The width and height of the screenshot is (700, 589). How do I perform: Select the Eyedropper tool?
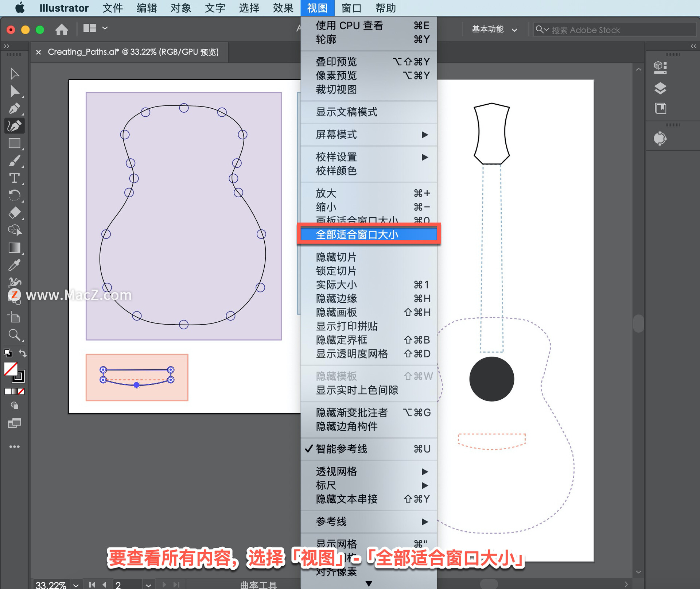14,265
